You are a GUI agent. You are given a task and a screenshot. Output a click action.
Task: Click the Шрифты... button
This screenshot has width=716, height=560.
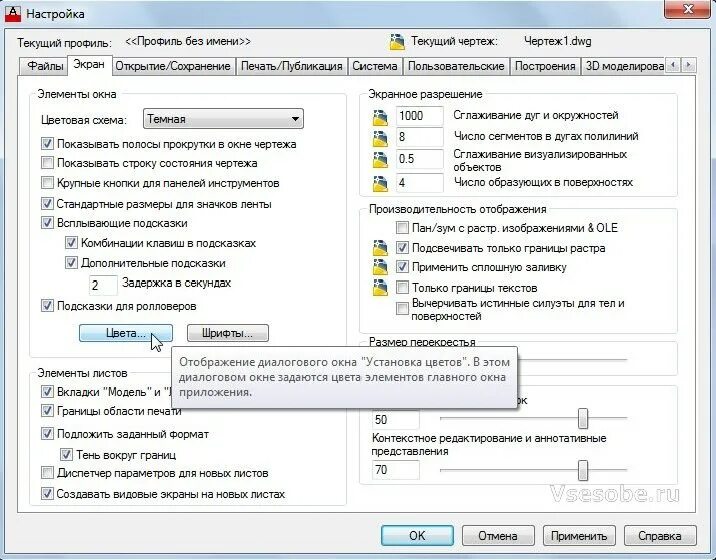point(227,333)
